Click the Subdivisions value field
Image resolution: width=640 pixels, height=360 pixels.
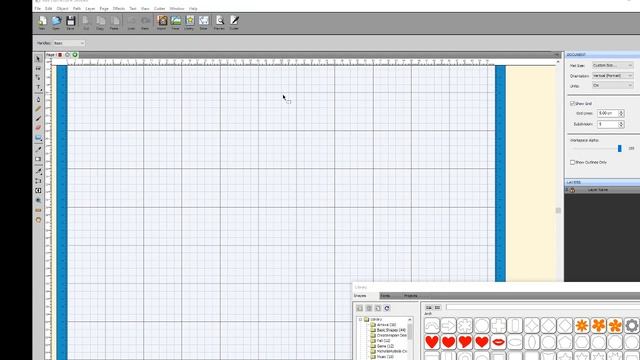click(x=608, y=124)
